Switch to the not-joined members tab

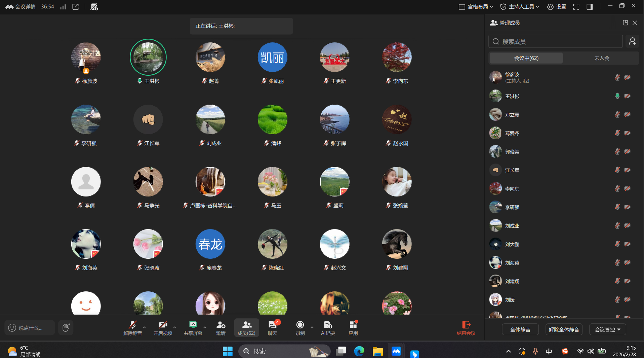pyautogui.click(x=601, y=58)
